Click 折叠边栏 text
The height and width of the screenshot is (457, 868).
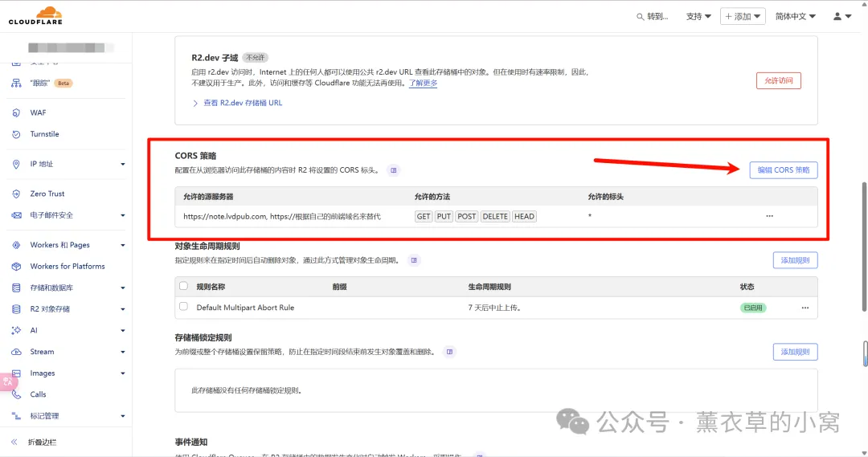tap(43, 442)
